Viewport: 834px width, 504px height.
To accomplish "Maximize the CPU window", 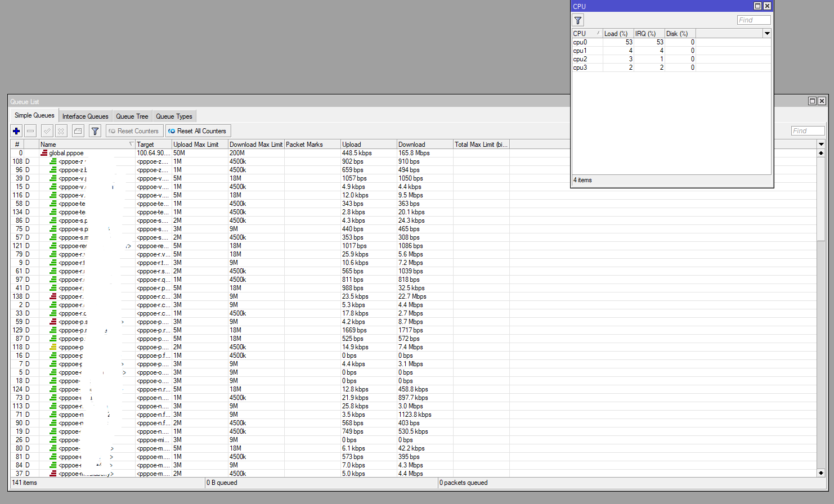I will (757, 6).
